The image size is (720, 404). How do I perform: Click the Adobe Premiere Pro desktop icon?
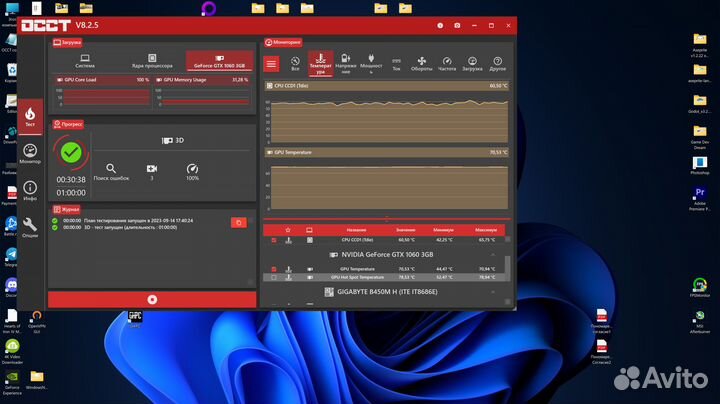pos(700,198)
